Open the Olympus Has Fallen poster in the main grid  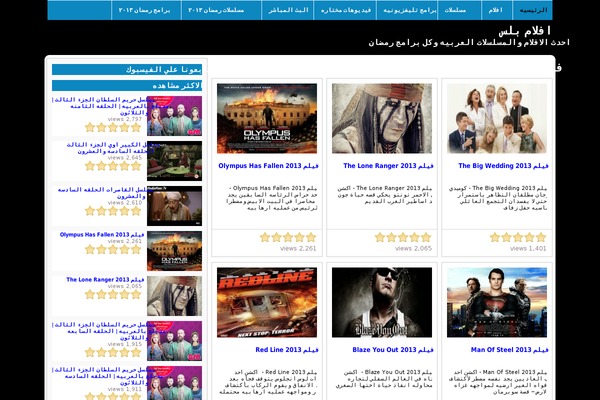point(267,118)
